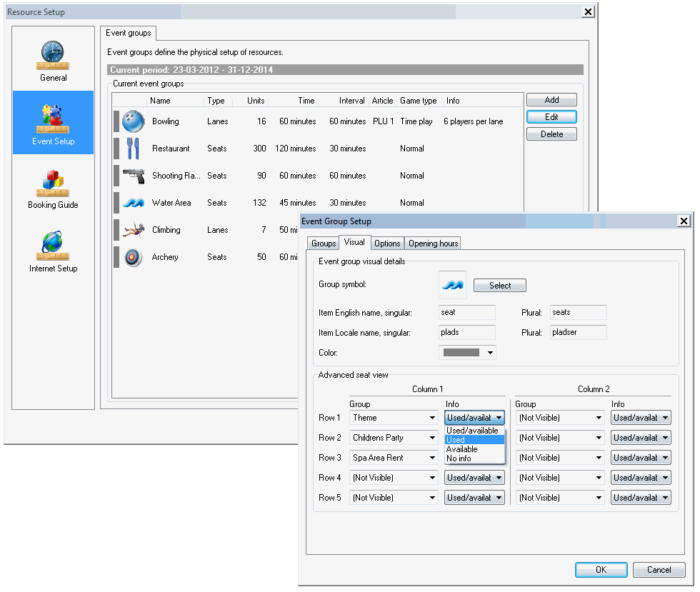Open Row 1 Group dropdown showing Theme
The width and height of the screenshot is (700, 592).
pyautogui.click(x=394, y=418)
